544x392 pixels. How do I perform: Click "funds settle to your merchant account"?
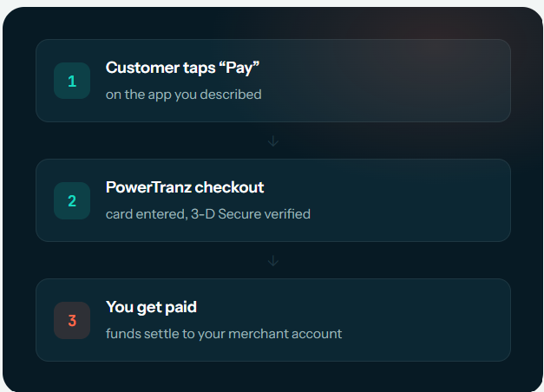pos(224,334)
